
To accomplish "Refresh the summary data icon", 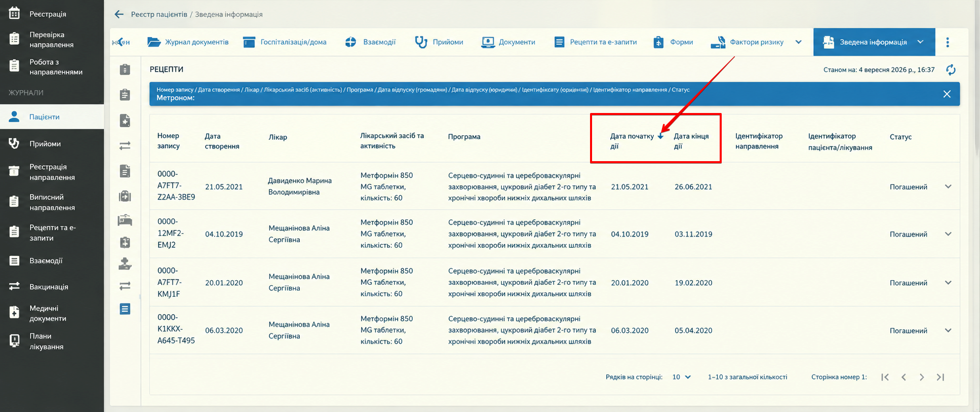I will pos(951,70).
